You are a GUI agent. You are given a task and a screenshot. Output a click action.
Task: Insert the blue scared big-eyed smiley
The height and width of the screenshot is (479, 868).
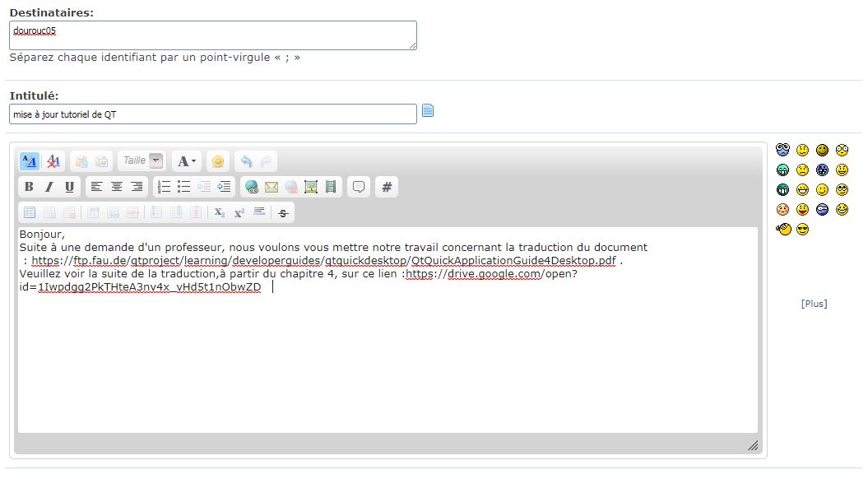(782, 150)
